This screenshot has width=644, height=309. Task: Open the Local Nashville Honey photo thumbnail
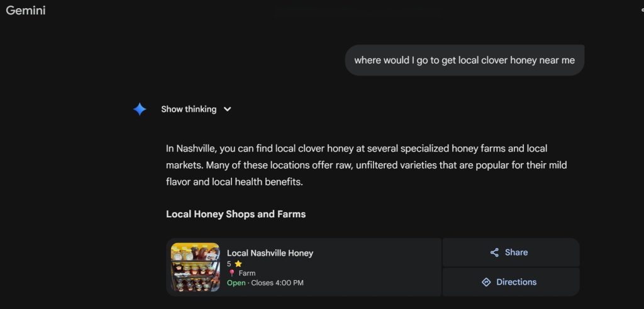point(195,267)
